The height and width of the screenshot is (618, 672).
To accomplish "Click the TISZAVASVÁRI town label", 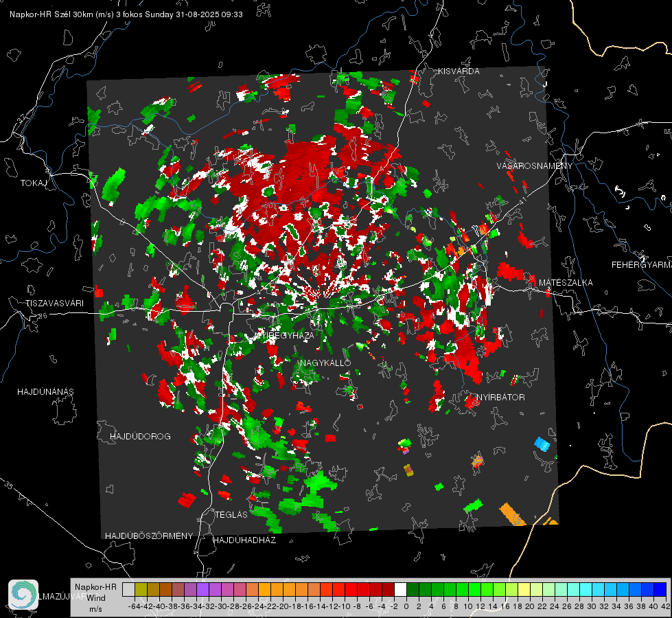I will [x=54, y=304].
